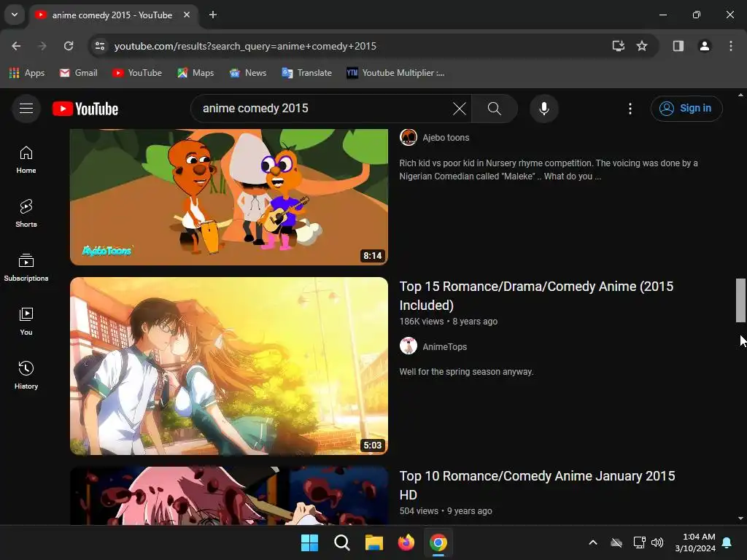Open History in sidebar
The height and width of the screenshot is (560, 747).
pyautogui.click(x=26, y=376)
